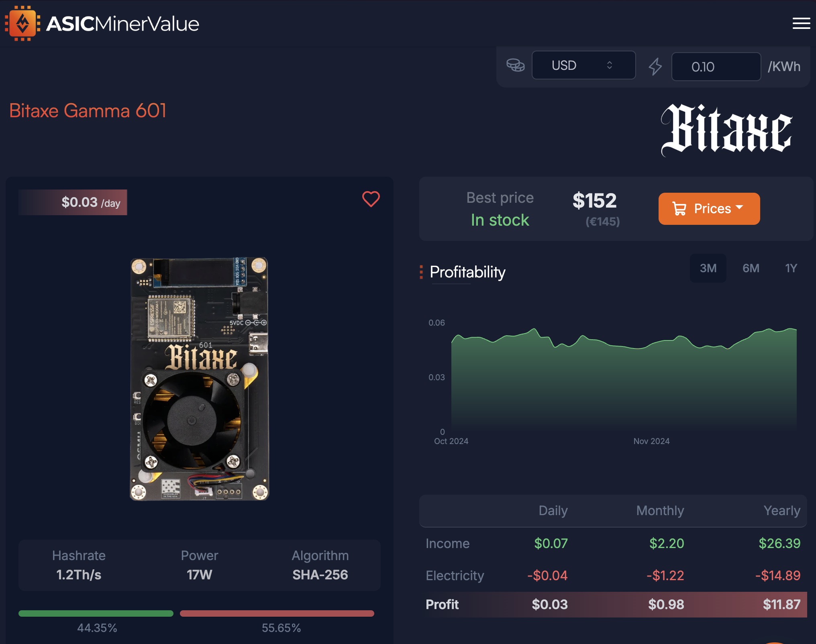Click monthly profit $0.98
Screen dimensions: 816x644
[666, 604]
